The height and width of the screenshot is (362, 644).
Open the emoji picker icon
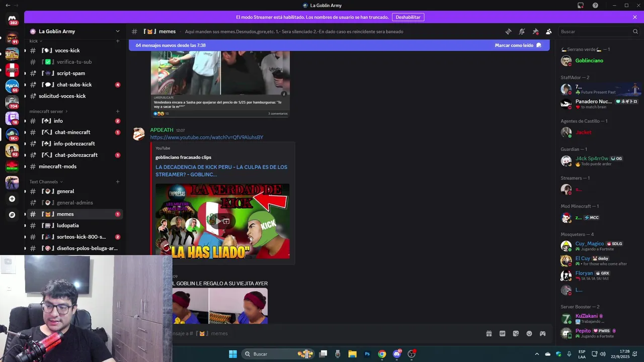coord(529,333)
